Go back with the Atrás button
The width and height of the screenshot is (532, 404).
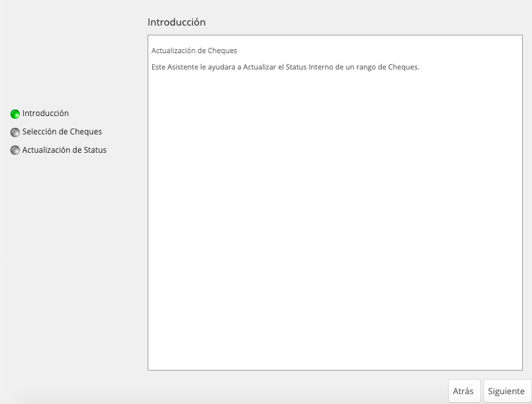point(464,391)
